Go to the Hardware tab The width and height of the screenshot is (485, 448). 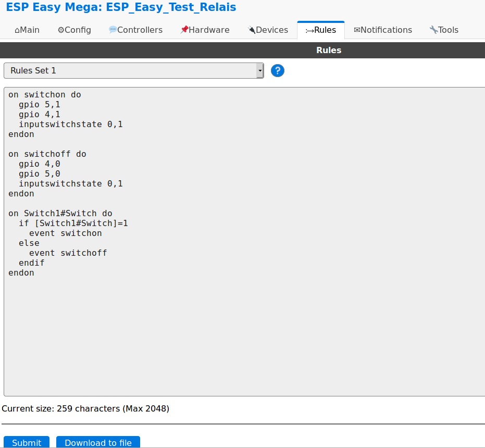coord(205,30)
